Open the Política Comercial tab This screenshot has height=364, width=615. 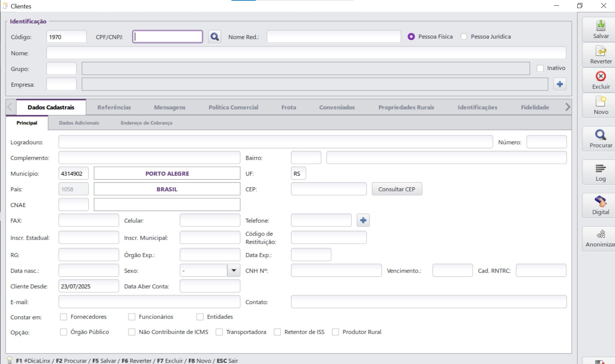233,107
